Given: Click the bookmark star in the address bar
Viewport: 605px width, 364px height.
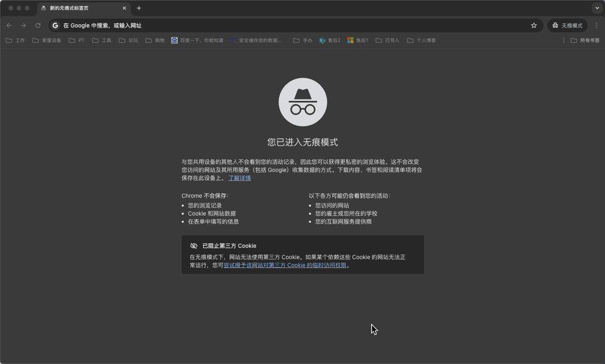Looking at the screenshot, I should pyautogui.click(x=533, y=25).
